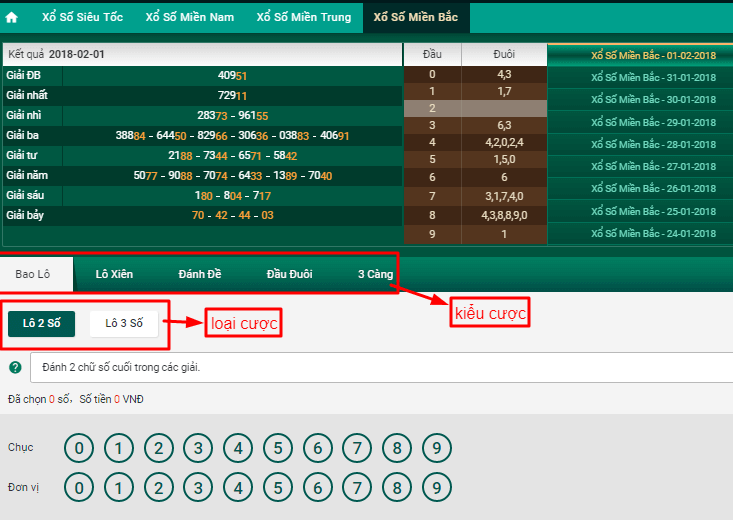The height and width of the screenshot is (520, 733).
Task: Open the Xổ Số Siêu Tốc tab
Action: pyautogui.click(x=82, y=17)
